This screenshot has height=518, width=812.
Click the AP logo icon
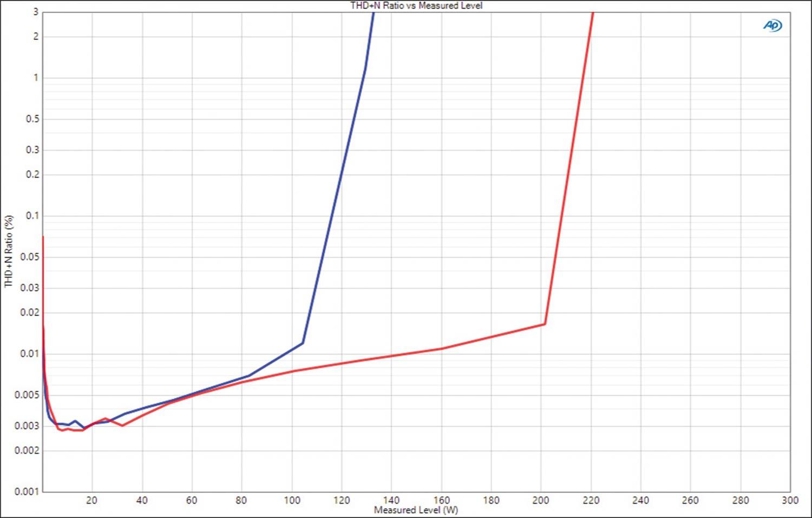(772, 25)
